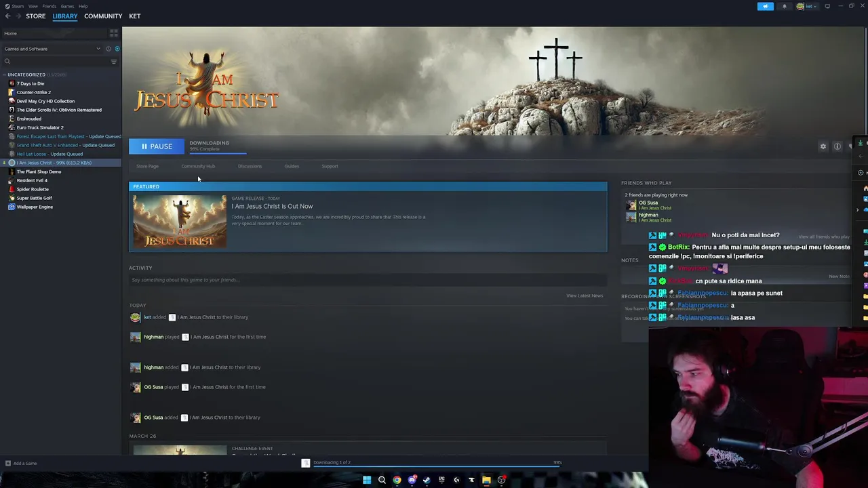
Task: Open the notifications bell
Action: click(785, 6)
